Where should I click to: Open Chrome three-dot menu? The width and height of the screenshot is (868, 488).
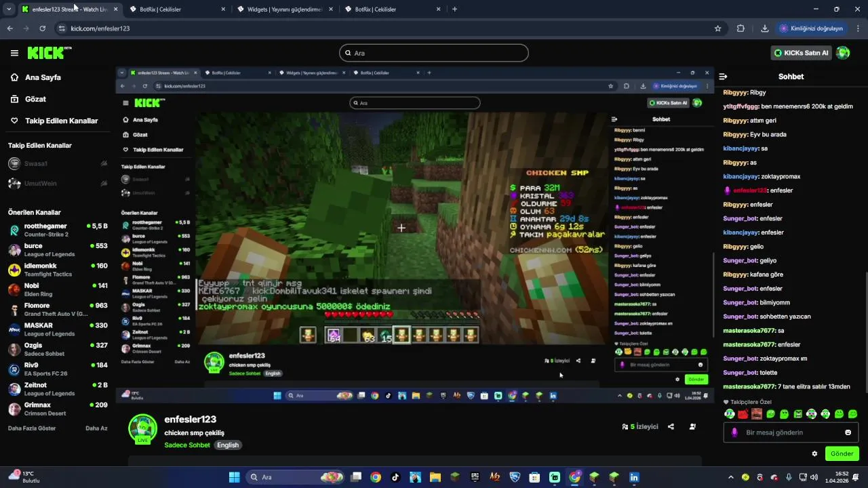pos(859,28)
